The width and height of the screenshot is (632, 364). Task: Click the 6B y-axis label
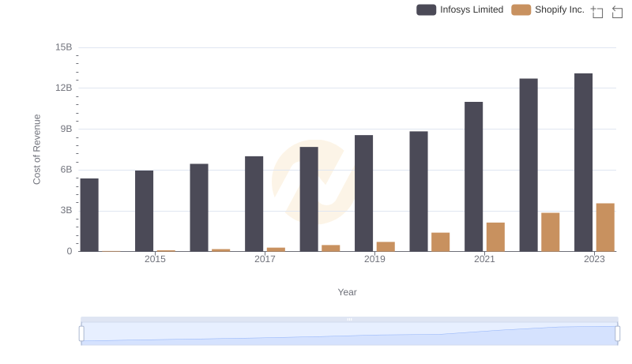click(66, 170)
